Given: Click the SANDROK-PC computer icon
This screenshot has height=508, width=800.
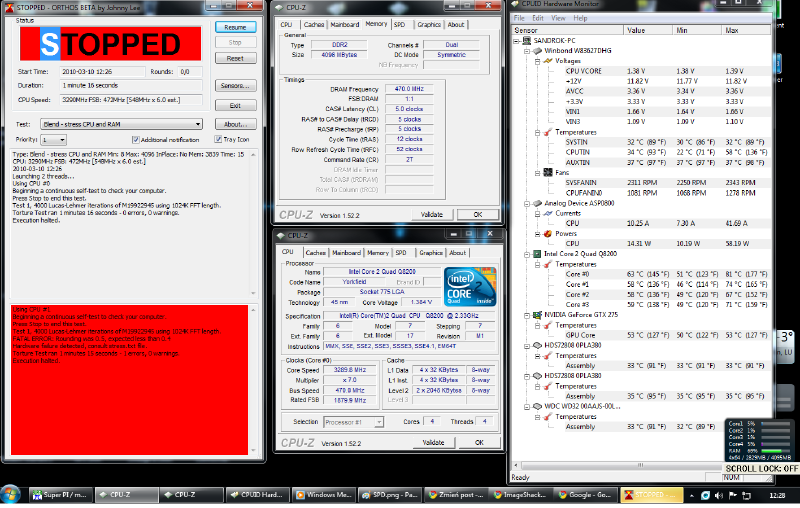Looking at the screenshot, I should pos(526,40).
